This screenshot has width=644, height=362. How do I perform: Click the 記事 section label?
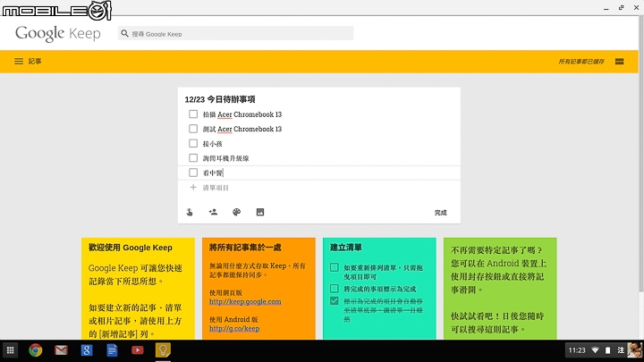(x=35, y=62)
